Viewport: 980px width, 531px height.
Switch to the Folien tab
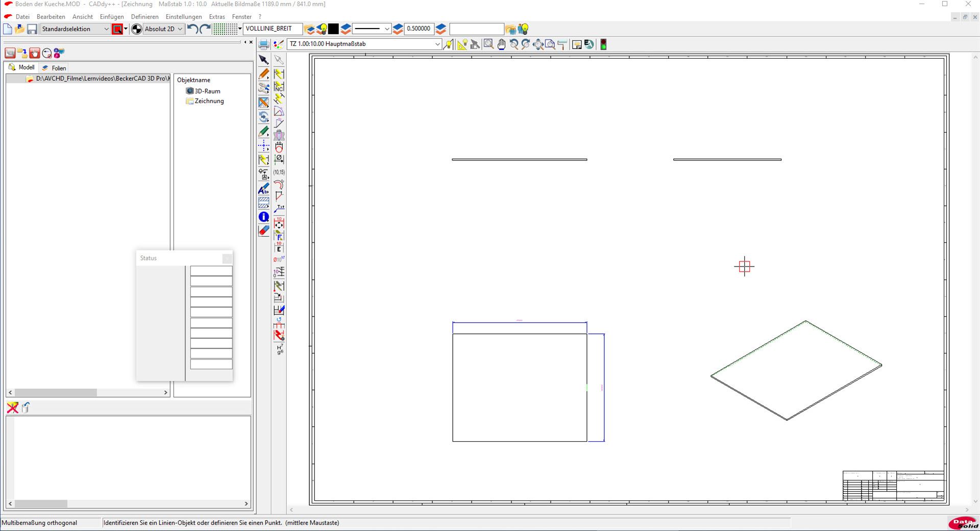(x=54, y=68)
